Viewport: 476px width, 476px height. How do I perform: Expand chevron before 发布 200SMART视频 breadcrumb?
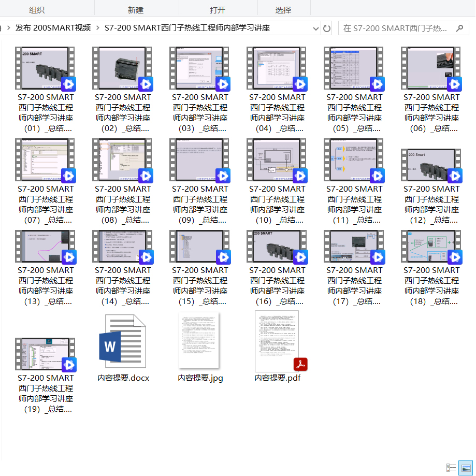coord(8,28)
